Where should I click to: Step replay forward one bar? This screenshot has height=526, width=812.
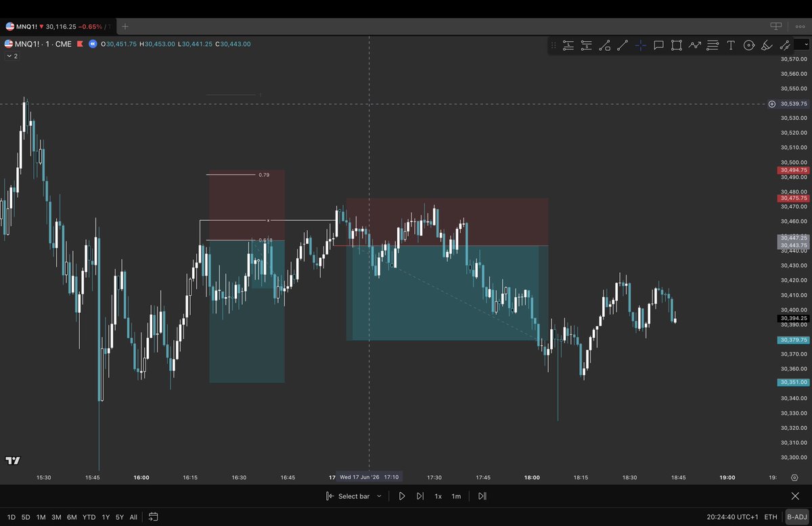(x=420, y=496)
